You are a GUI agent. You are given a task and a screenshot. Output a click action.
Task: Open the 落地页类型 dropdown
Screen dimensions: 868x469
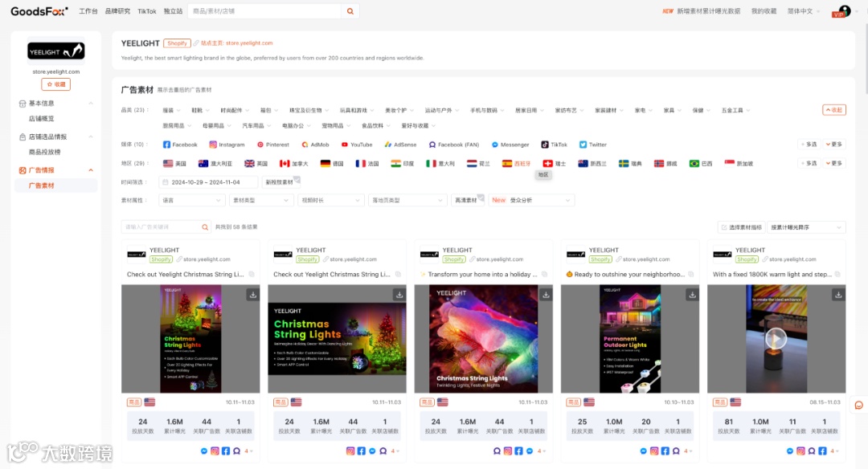[x=407, y=200]
